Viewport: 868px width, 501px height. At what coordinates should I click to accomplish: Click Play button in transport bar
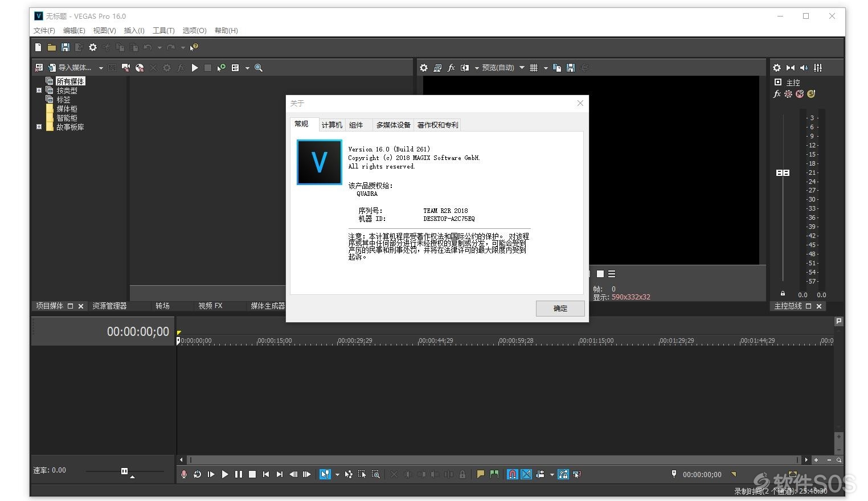[x=224, y=474]
